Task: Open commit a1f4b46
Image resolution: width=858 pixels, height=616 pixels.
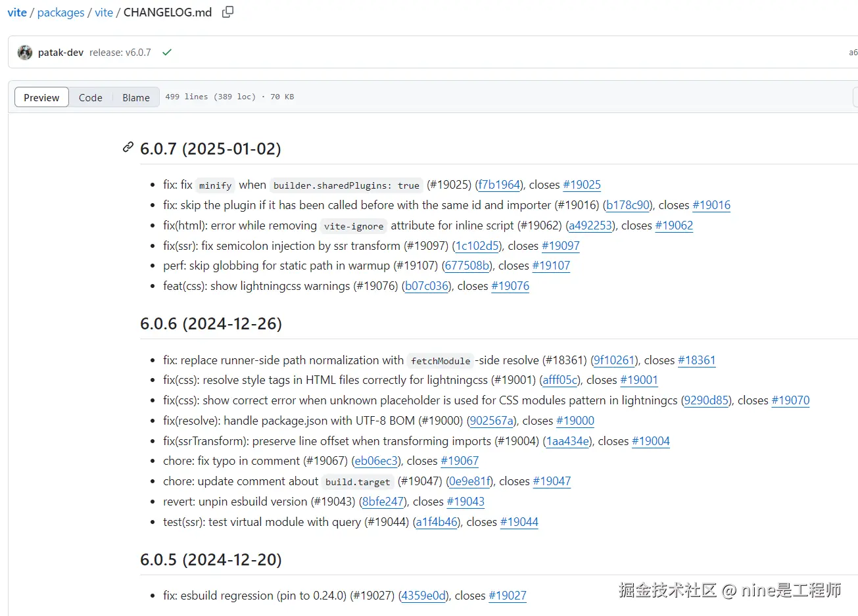Action: tap(437, 522)
